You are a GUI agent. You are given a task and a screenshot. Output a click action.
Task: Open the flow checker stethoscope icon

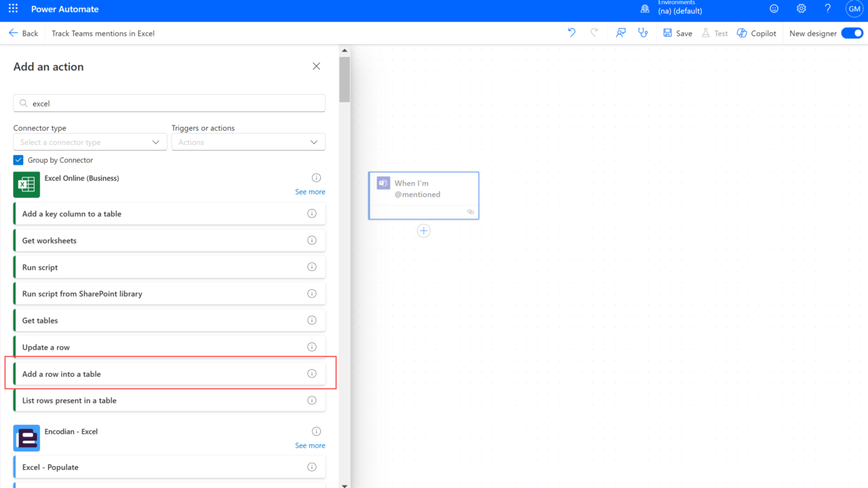click(x=644, y=33)
